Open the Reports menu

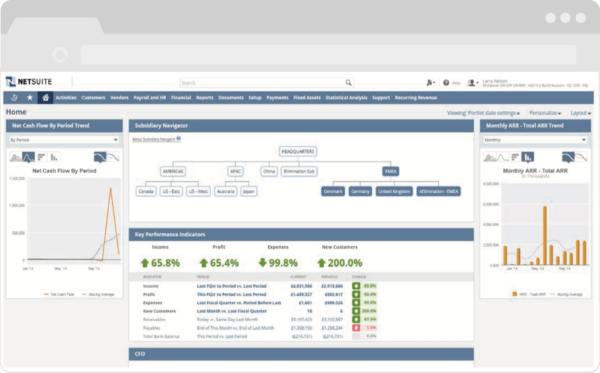pos(205,98)
